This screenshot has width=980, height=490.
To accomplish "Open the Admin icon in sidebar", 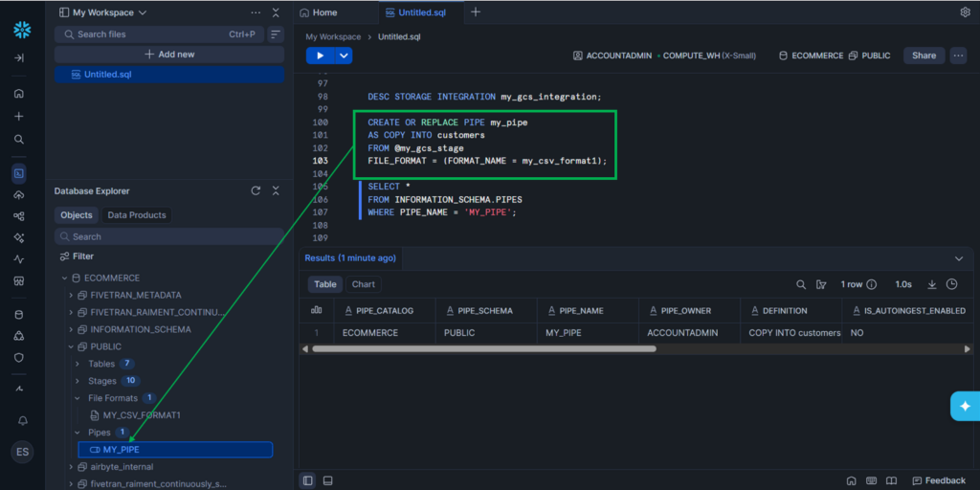I will click(19, 389).
